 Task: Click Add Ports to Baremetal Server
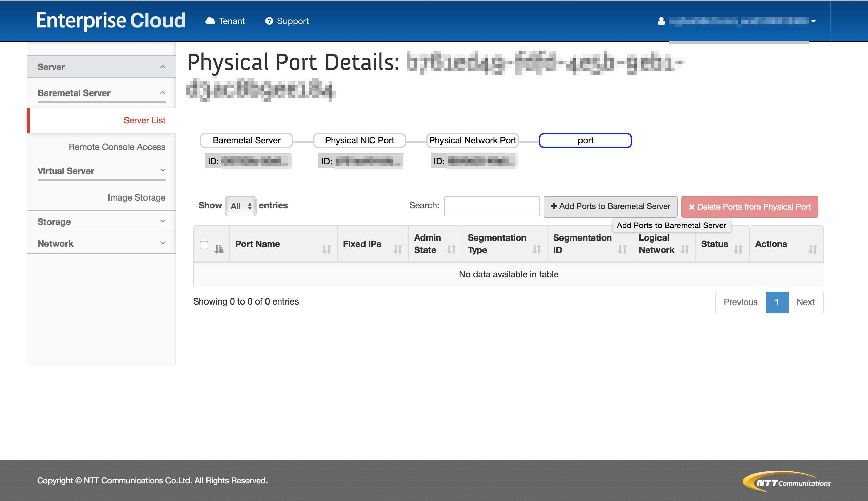610,206
